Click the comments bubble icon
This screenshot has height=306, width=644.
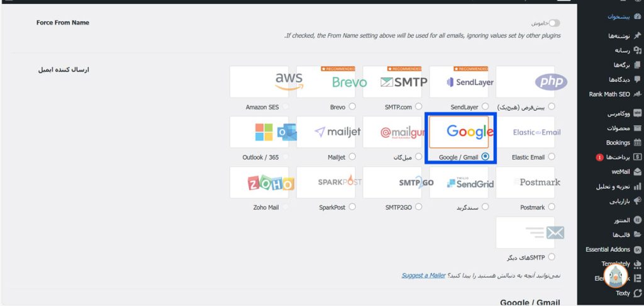pos(638,79)
